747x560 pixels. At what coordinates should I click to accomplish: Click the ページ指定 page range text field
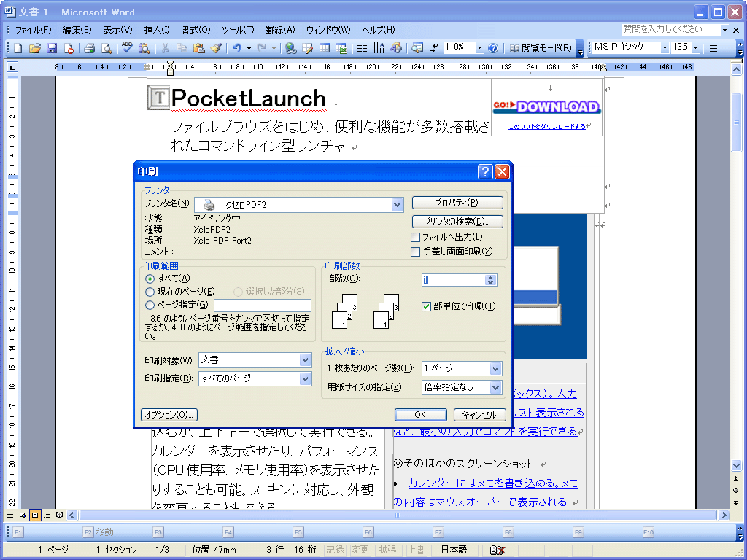click(262, 306)
